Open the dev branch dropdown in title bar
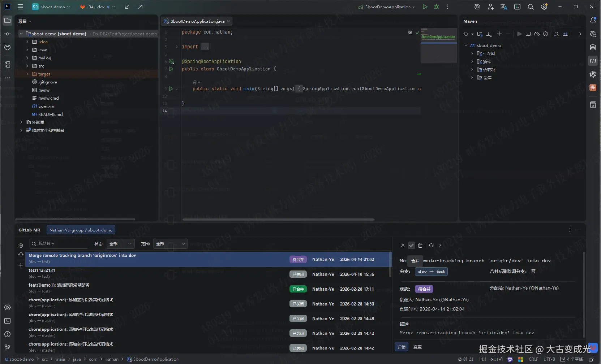Image resolution: width=601 pixels, height=364 pixels. 98,7
